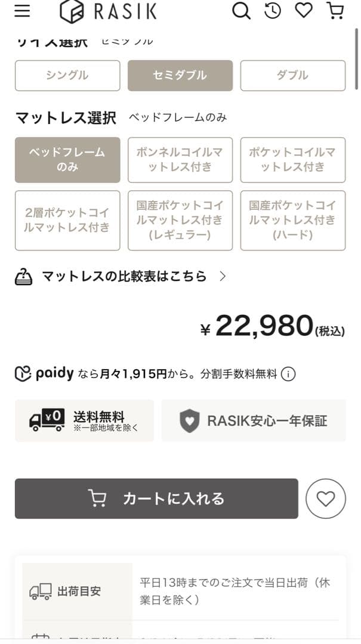Expand マットレスの比較表はこちら comparison table
This screenshot has width=361, height=644.
(x=119, y=276)
